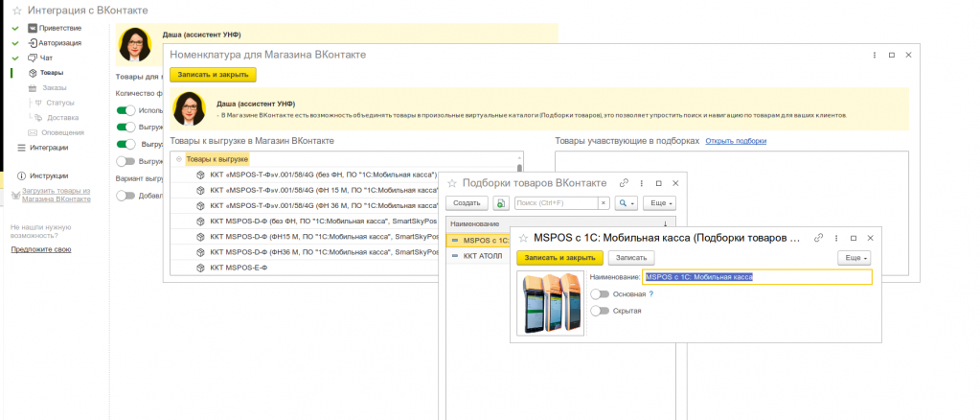980x420 pixels.
Task: Click the green refresh document icon next to Создать
Action: pos(501,203)
